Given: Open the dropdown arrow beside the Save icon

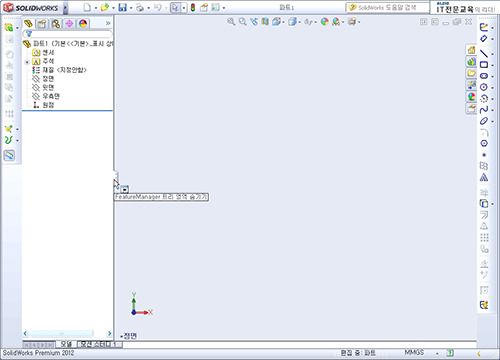Looking at the screenshot, I should (131, 8).
